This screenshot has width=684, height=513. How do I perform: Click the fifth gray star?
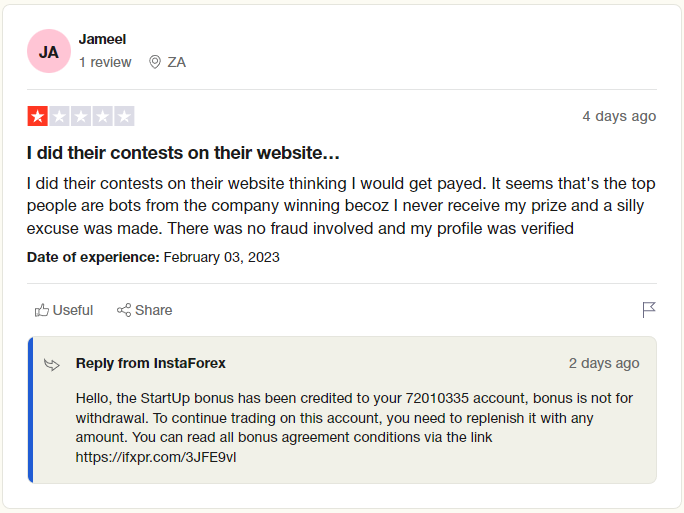(124, 116)
